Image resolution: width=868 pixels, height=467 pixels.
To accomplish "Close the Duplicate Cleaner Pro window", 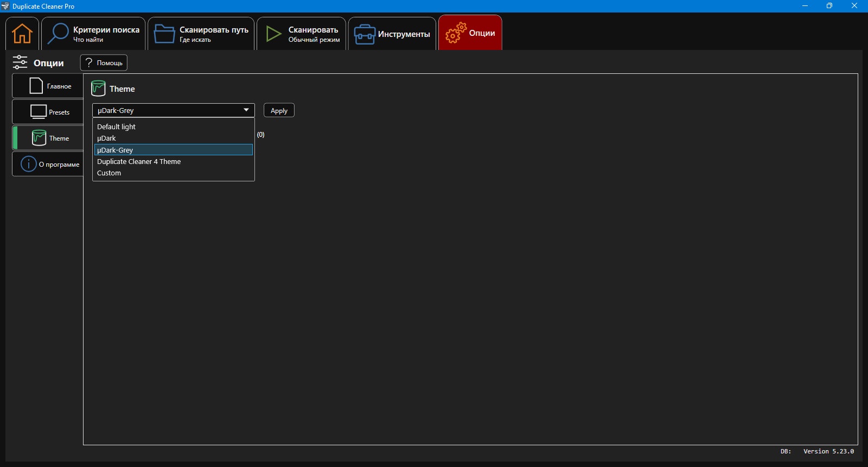I will [x=854, y=6].
